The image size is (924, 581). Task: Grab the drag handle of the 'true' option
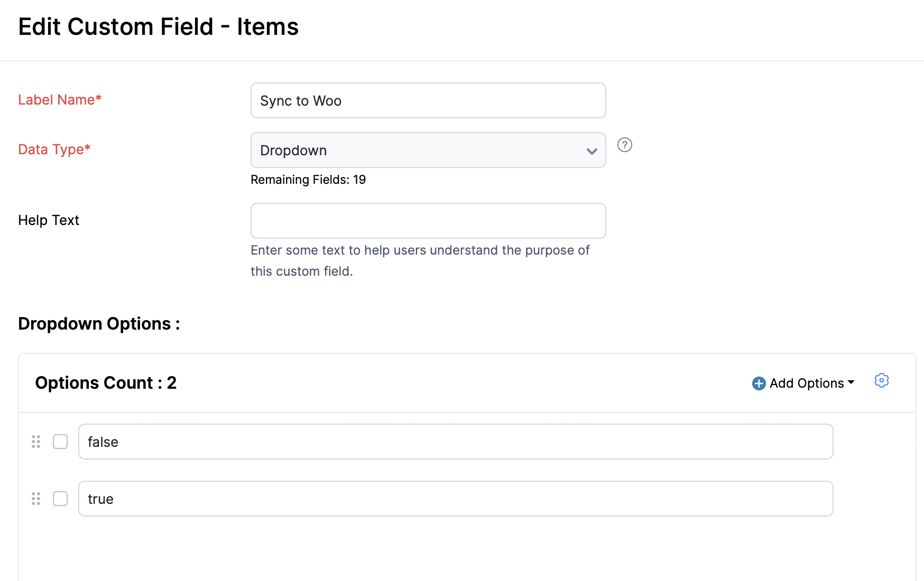coord(36,499)
